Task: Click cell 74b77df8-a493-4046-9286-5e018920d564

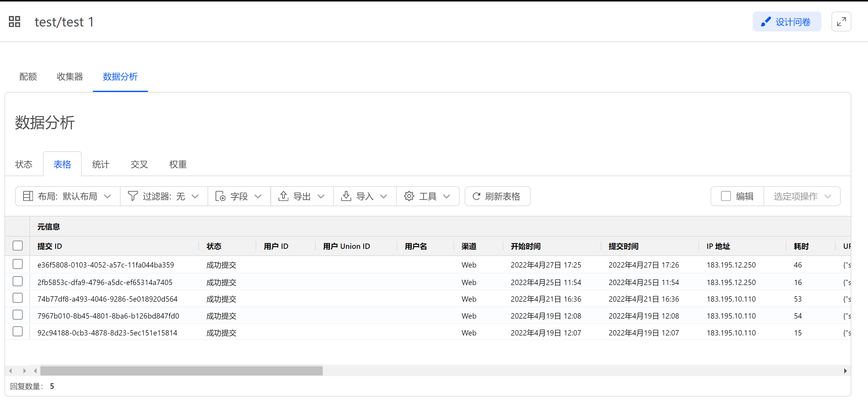Action: coord(107,299)
